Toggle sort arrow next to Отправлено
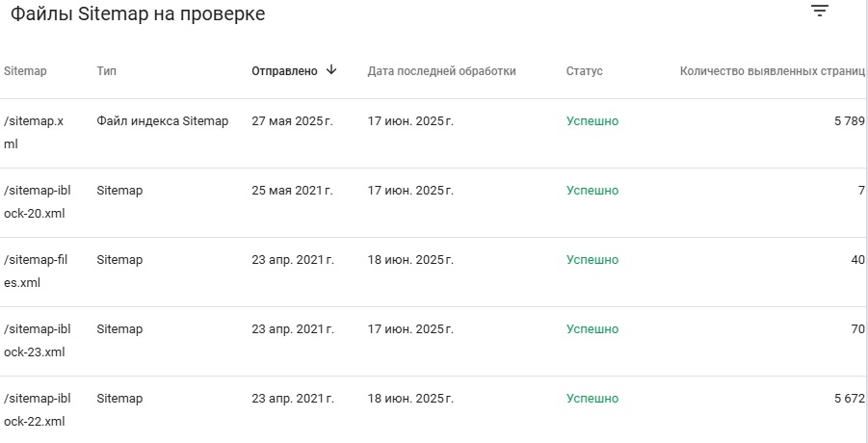The image size is (868, 443). tap(331, 69)
